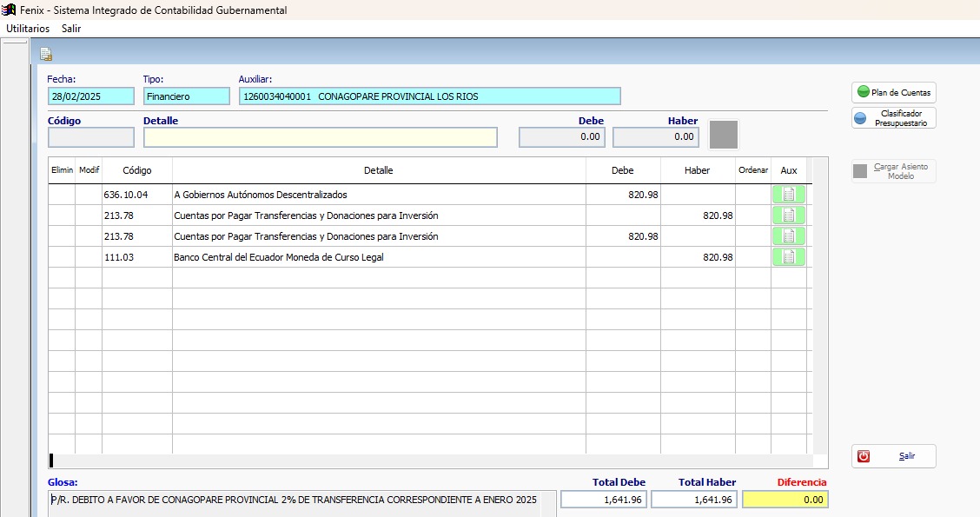This screenshot has height=517, width=980.
Task: Open the Clasificador Presupuestario
Action: point(893,118)
